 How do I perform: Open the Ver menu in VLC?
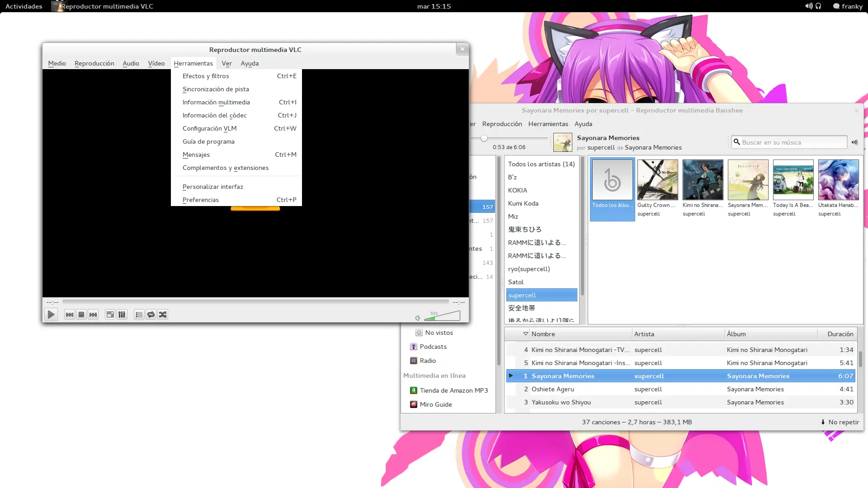[226, 63]
